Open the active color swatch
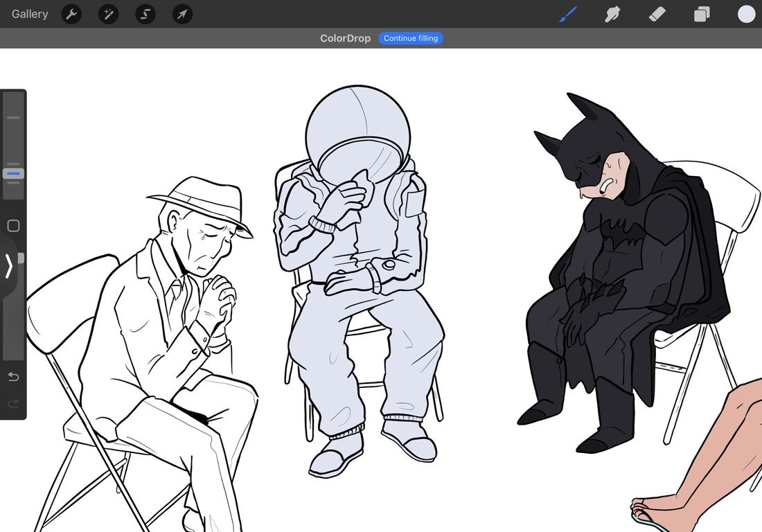The width and height of the screenshot is (762, 532). pyautogui.click(x=747, y=14)
